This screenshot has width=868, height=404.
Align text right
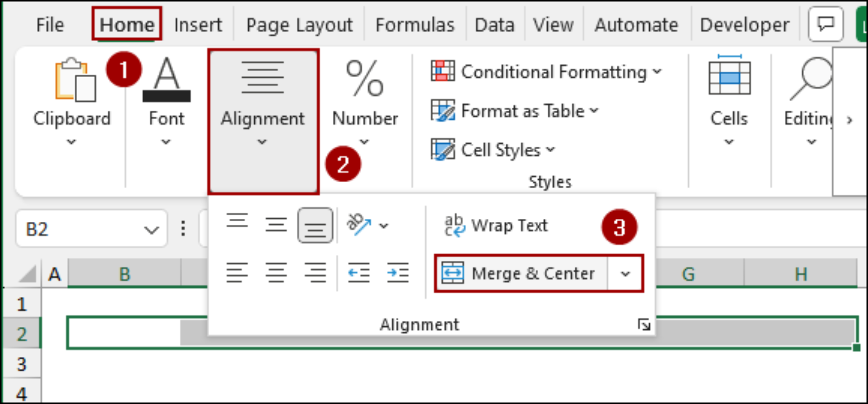tap(315, 273)
